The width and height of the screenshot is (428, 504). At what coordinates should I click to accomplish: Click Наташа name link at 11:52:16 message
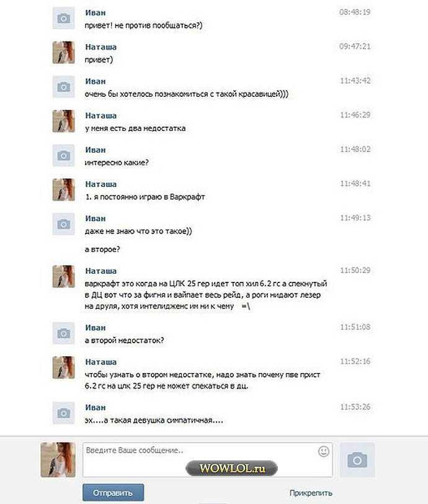[101, 362]
